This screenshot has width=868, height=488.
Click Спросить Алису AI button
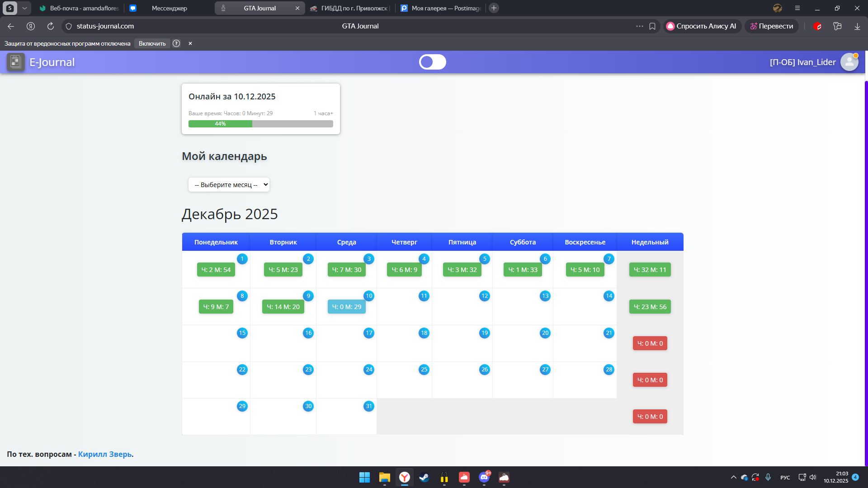tap(702, 26)
